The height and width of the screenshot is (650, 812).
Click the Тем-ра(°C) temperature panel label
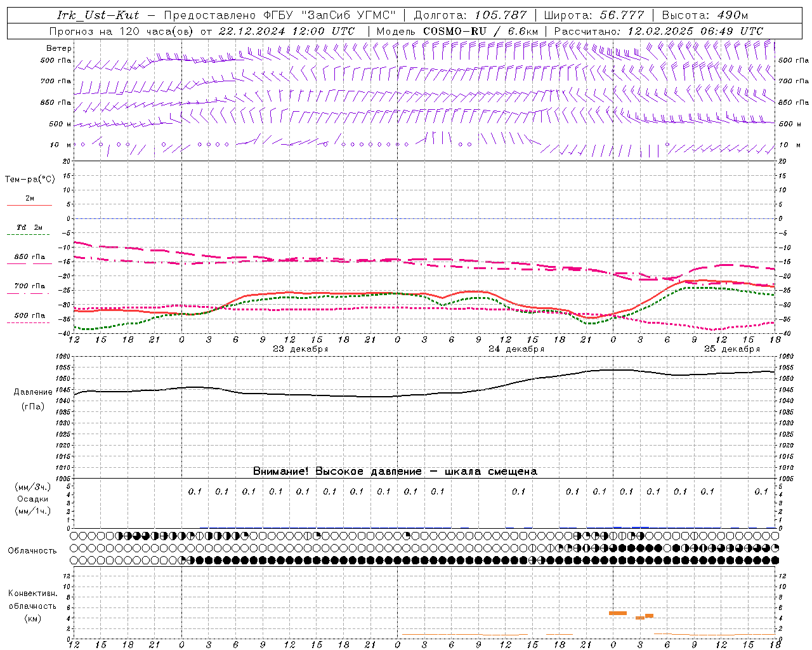click(x=30, y=180)
